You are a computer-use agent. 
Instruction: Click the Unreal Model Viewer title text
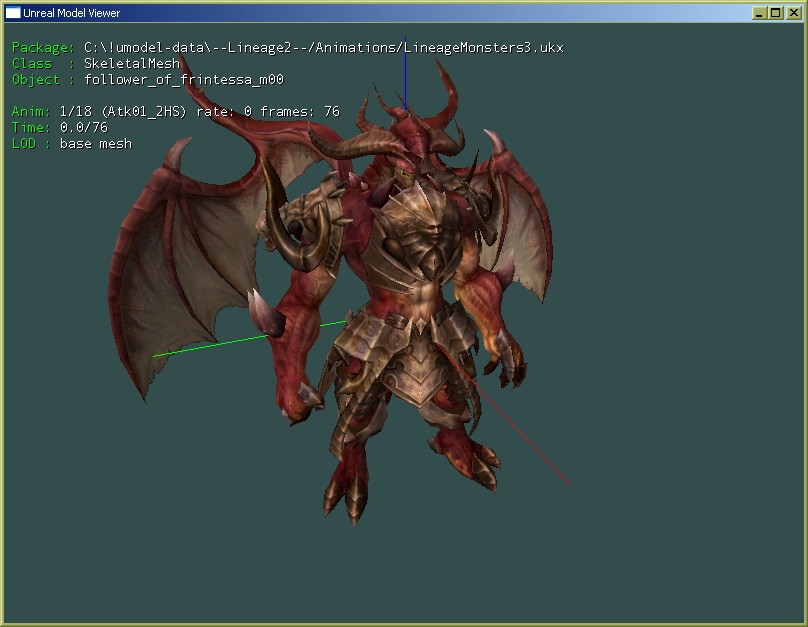72,13
